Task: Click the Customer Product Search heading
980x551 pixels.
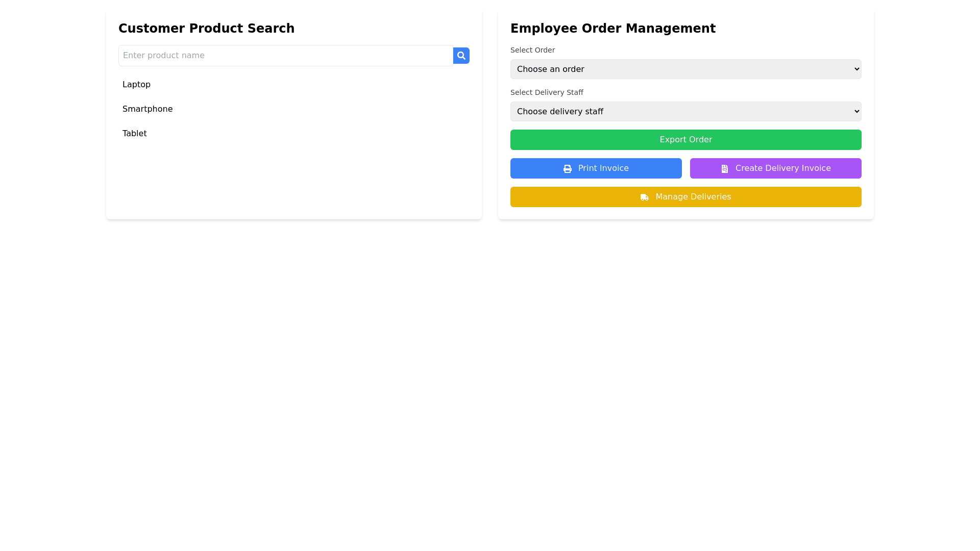Action: pyautogui.click(x=206, y=29)
